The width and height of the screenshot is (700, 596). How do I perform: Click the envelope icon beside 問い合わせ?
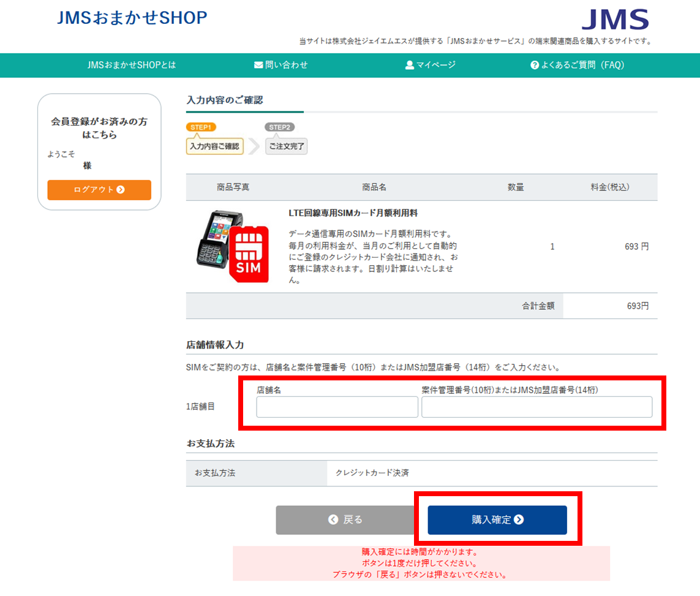[258, 65]
